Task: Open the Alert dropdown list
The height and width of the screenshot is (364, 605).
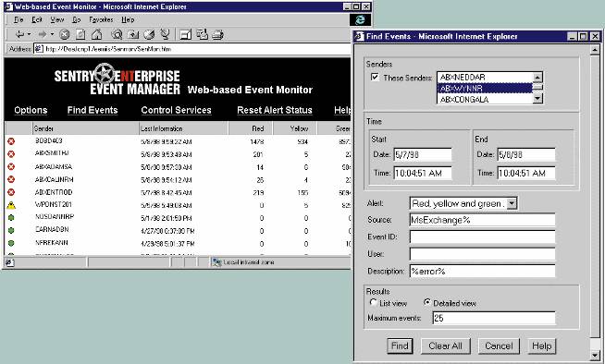Action: (x=512, y=203)
